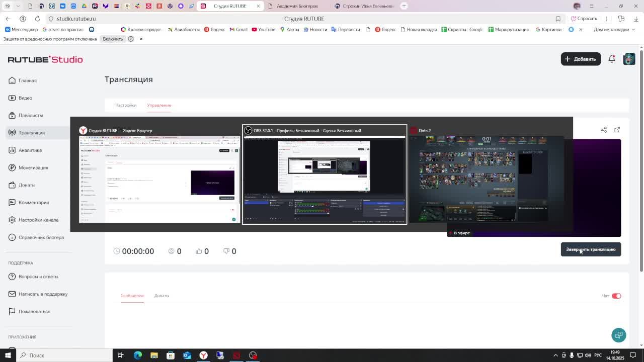The image size is (644, 362).
Task: Click the taskbar search box
Action: click(x=63, y=355)
